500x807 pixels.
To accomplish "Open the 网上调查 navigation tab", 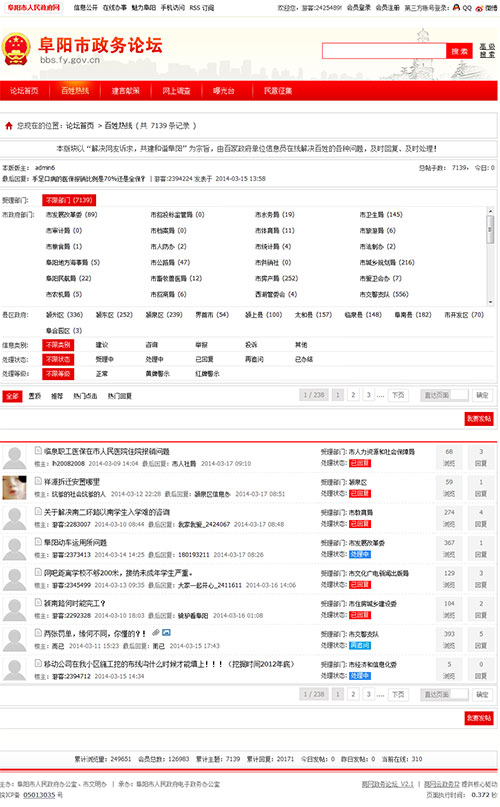I will [177, 91].
